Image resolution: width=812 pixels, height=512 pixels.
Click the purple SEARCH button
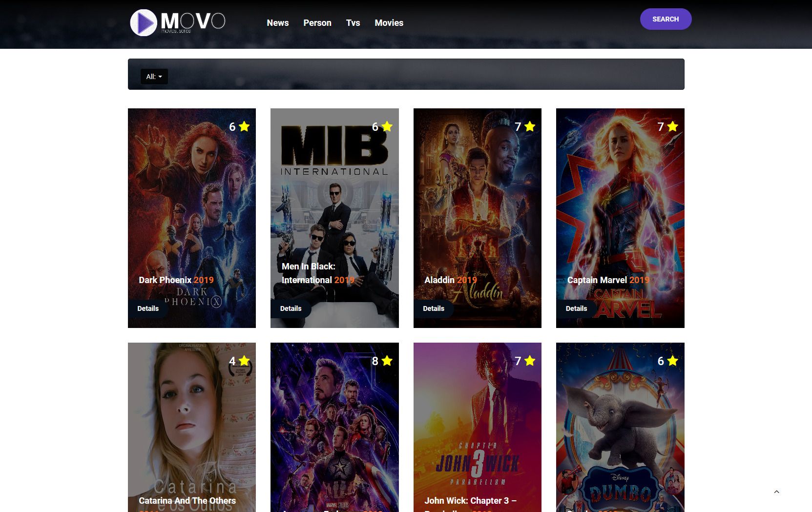[x=666, y=19]
